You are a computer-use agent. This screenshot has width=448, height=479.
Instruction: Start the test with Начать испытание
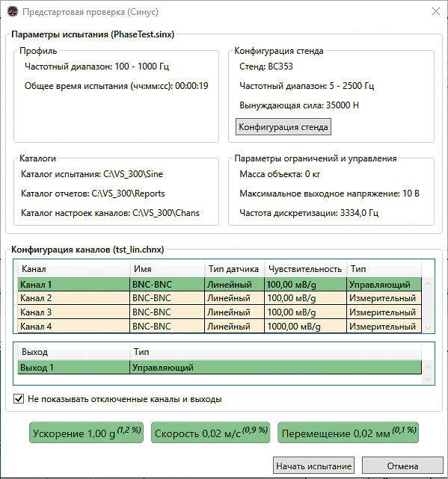point(314,466)
